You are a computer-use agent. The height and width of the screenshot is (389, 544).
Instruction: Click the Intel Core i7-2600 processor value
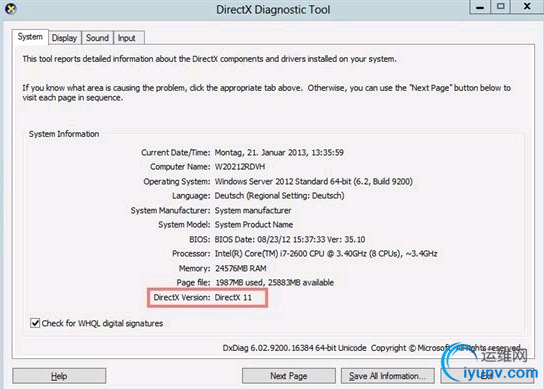(326, 254)
